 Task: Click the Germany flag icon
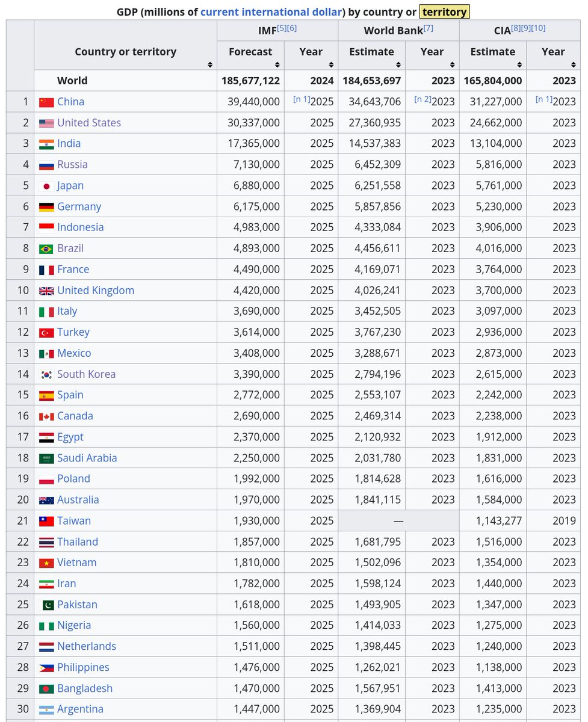coord(46,207)
